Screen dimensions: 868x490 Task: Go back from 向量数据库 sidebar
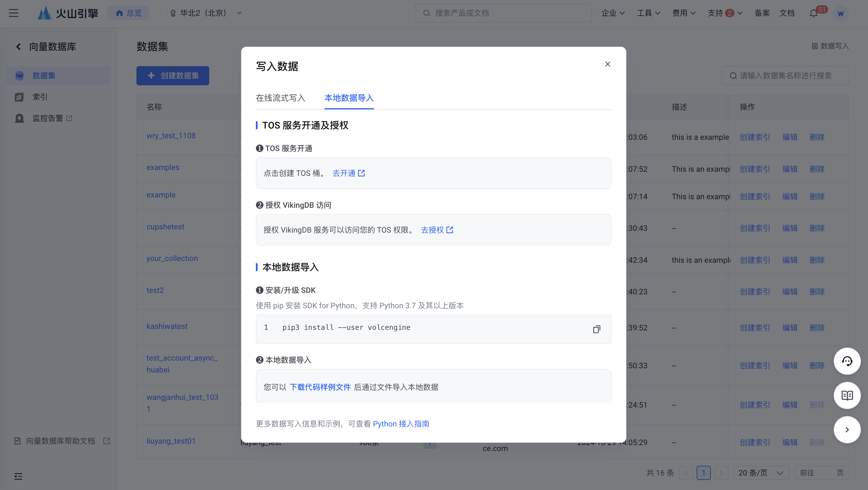tap(18, 46)
